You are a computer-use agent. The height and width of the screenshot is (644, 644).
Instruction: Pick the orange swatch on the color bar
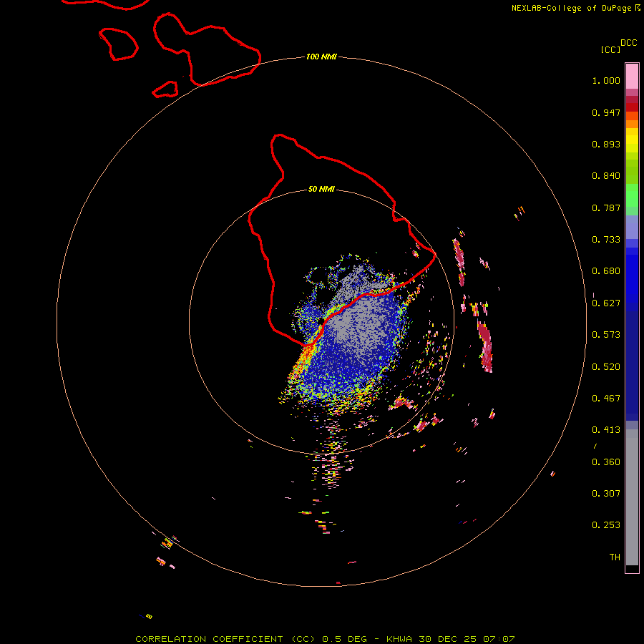(x=632, y=124)
